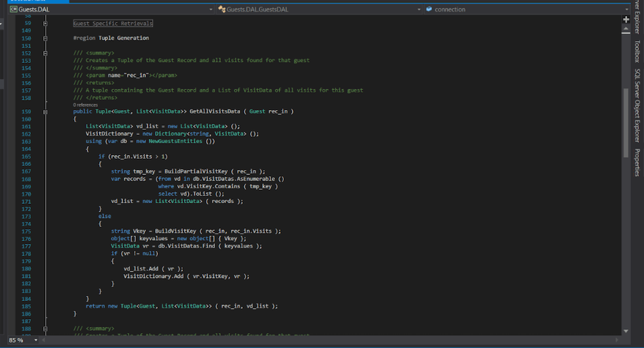The width and height of the screenshot is (644, 348).
Task: Collapse the summary comment at line 188
Action: 45,328
